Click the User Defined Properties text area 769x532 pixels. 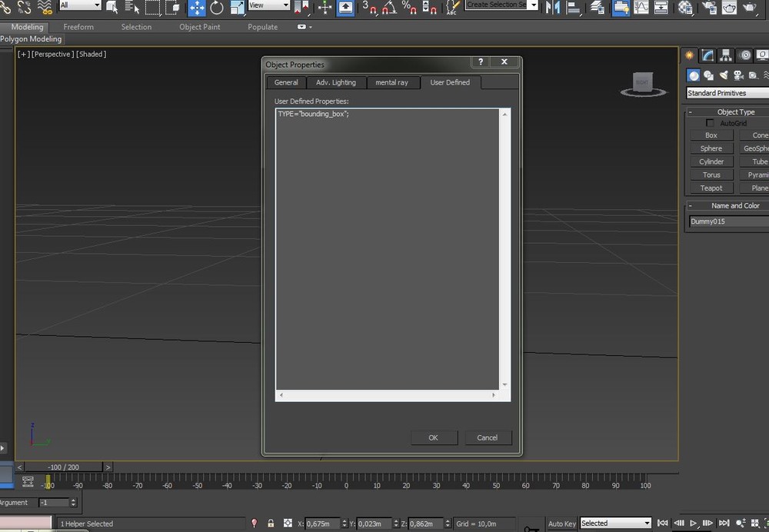(388, 246)
